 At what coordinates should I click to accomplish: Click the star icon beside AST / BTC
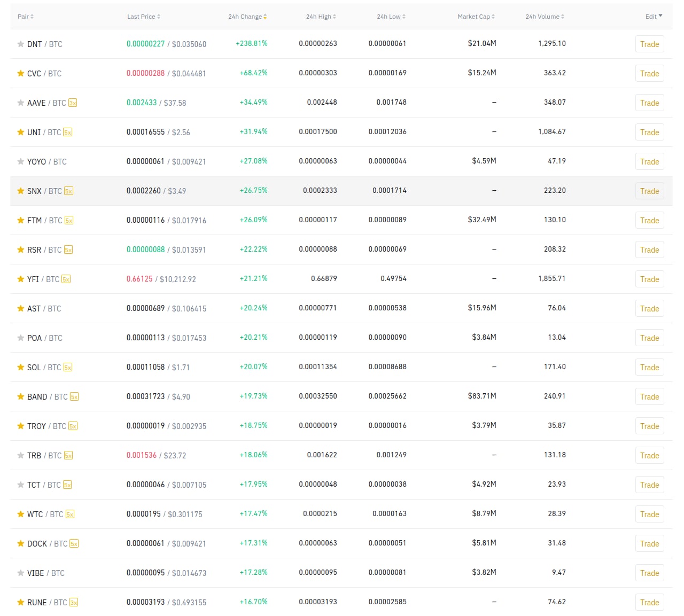[x=21, y=308]
